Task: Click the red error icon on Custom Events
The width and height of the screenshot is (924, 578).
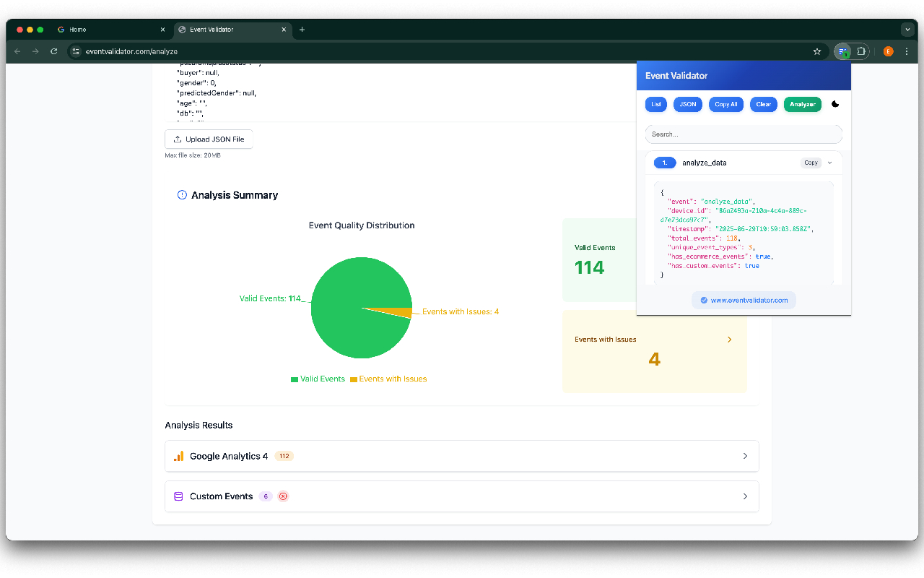Action: click(x=283, y=496)
